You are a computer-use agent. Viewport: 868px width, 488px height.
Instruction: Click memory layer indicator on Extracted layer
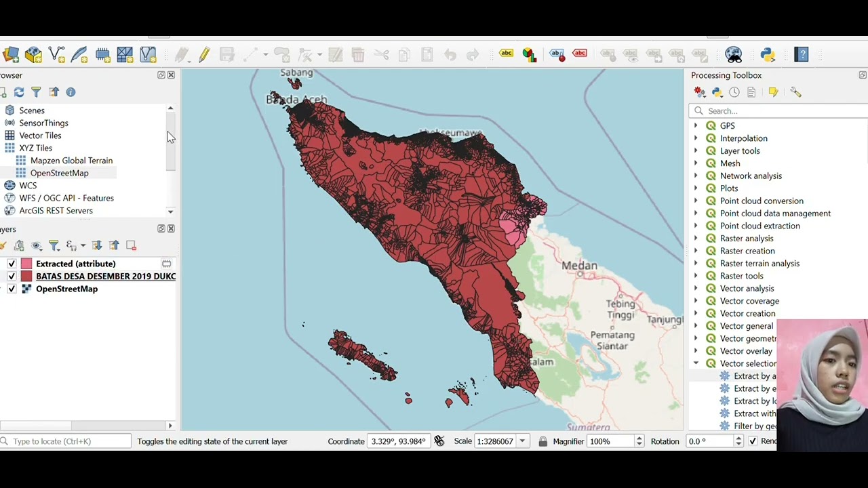166,264
